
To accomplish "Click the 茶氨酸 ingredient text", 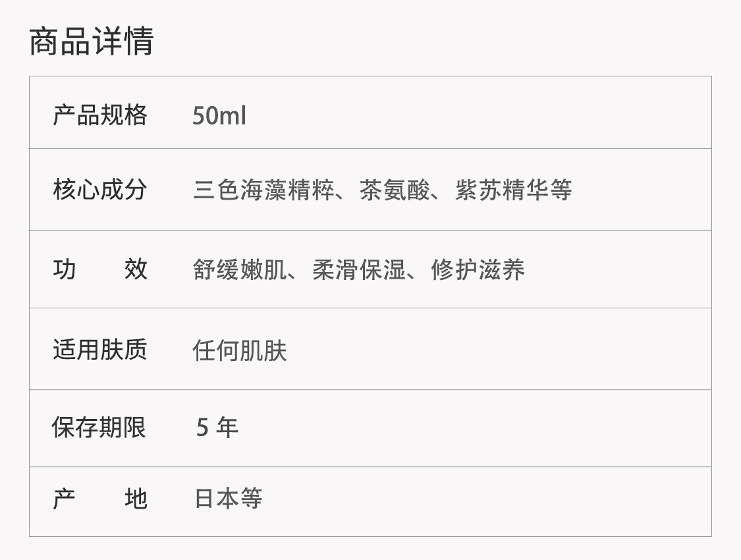I will coord(394,190).
